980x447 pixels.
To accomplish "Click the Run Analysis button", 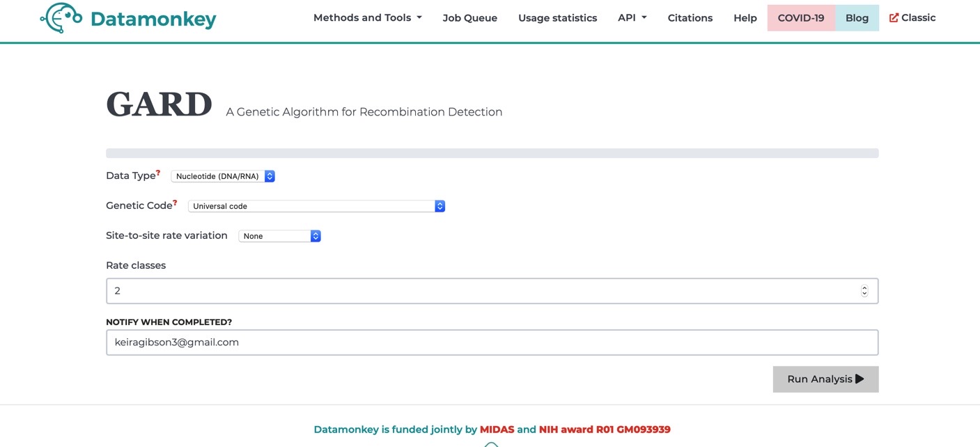I will 825,379.
